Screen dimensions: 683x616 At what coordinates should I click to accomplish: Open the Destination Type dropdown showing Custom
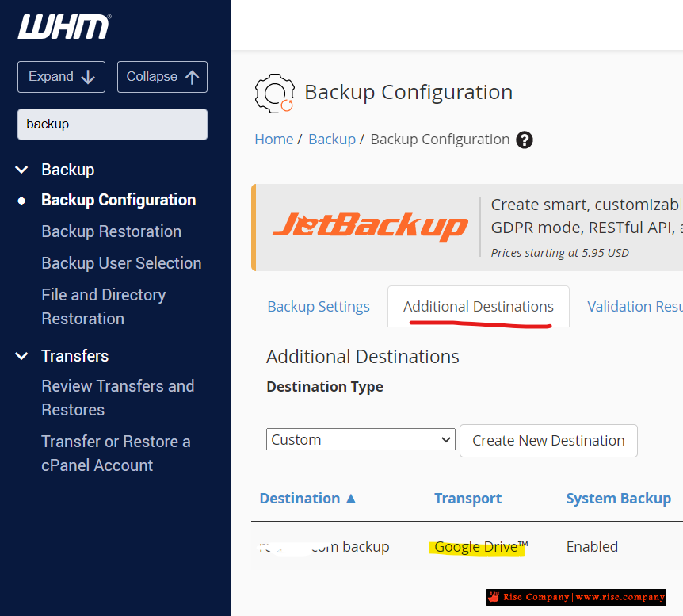point(361,439)
